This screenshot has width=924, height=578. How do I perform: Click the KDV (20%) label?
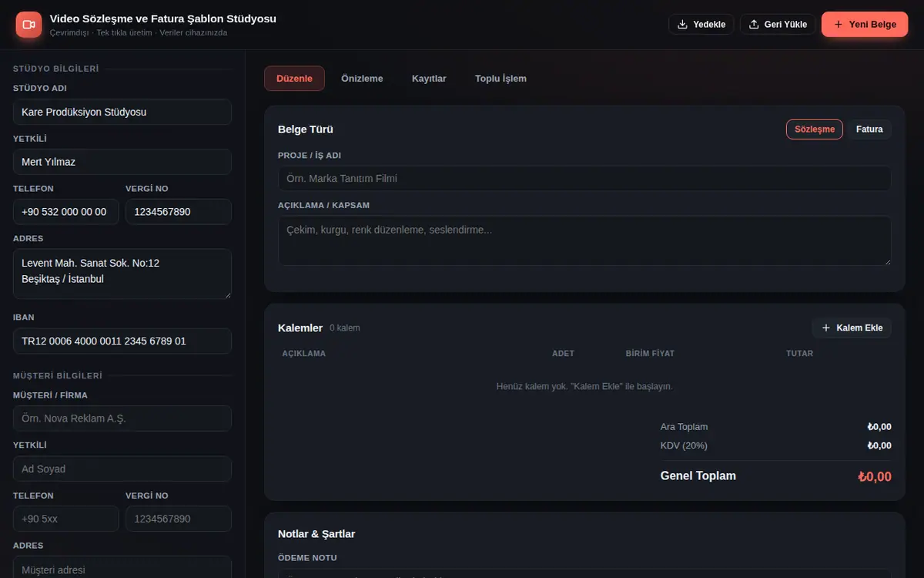pyautogui.click(x=684, y=445)
